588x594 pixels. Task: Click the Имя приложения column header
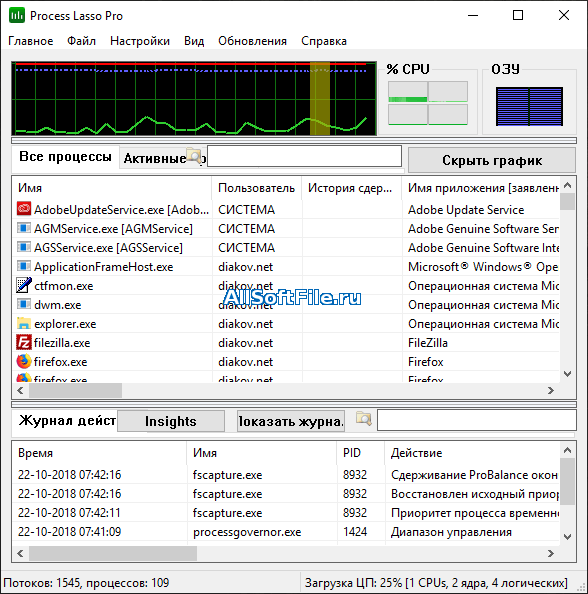pyautogui.click(x=480, y=188)
